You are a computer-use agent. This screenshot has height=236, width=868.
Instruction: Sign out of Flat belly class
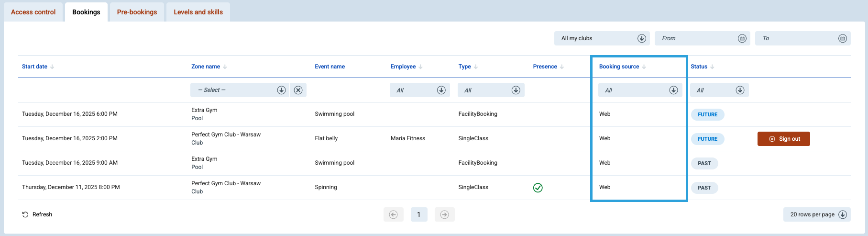tap(783, 139)
